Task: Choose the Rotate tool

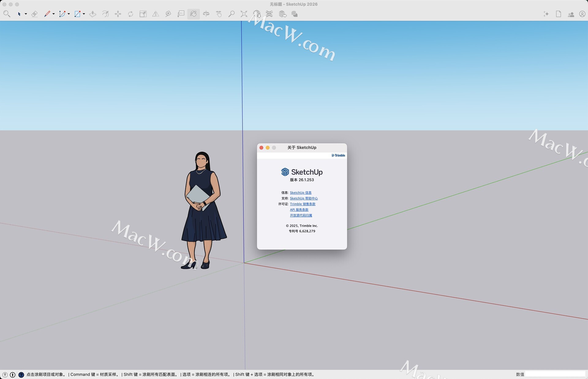Action: coord(130,14)
